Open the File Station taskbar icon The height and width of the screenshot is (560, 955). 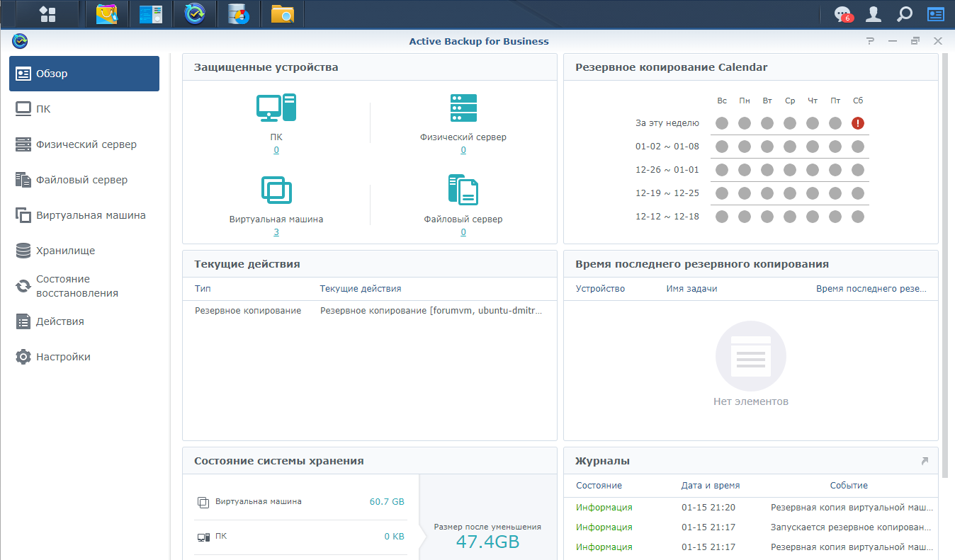click(x=283, y=13)
